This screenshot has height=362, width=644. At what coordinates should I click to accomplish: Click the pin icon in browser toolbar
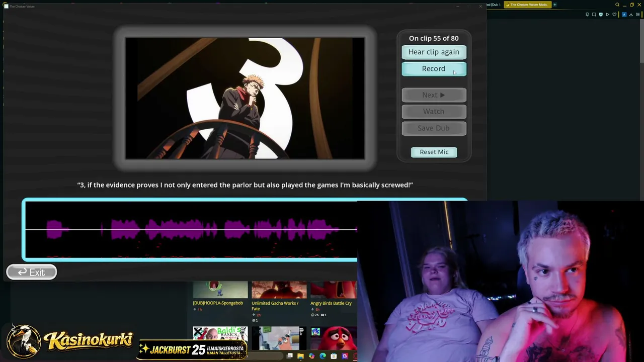[x=587, y=15]
